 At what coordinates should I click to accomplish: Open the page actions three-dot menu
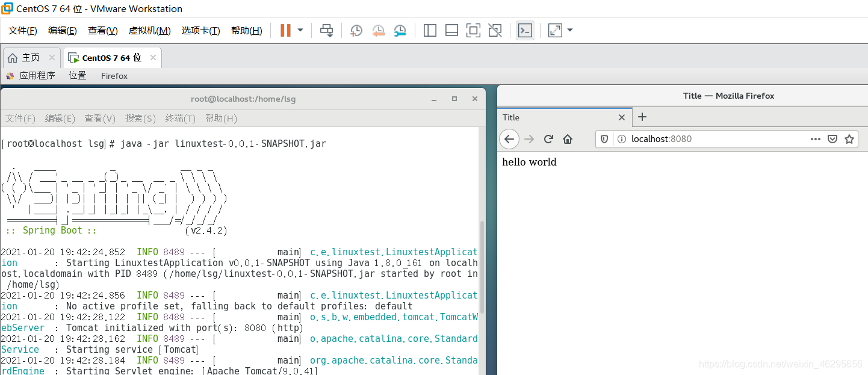coord(816,139)
